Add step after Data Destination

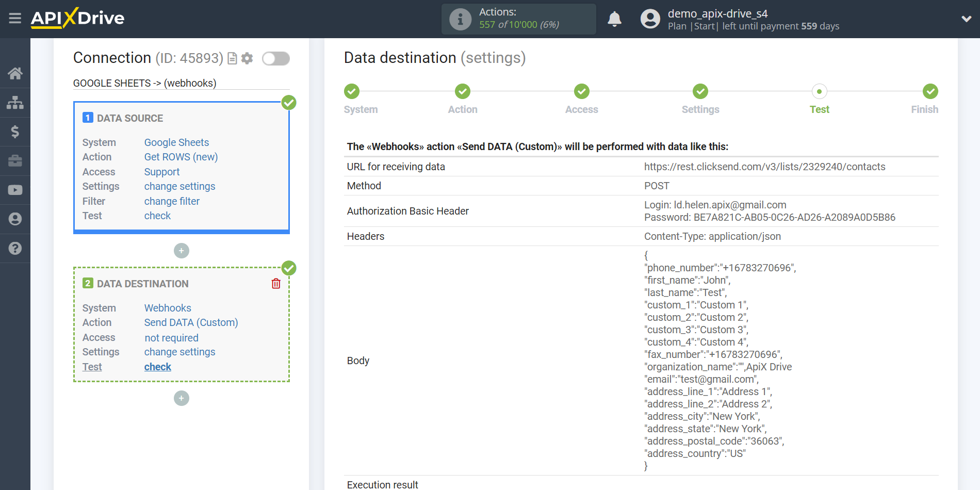(x=182, y=398)
